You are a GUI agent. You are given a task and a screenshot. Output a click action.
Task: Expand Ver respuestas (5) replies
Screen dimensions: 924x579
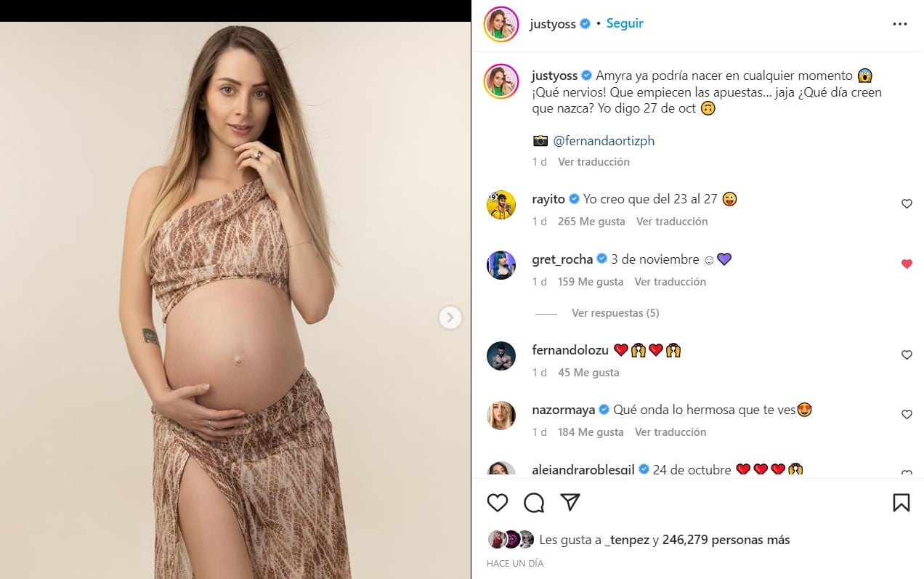coord(615,313)
